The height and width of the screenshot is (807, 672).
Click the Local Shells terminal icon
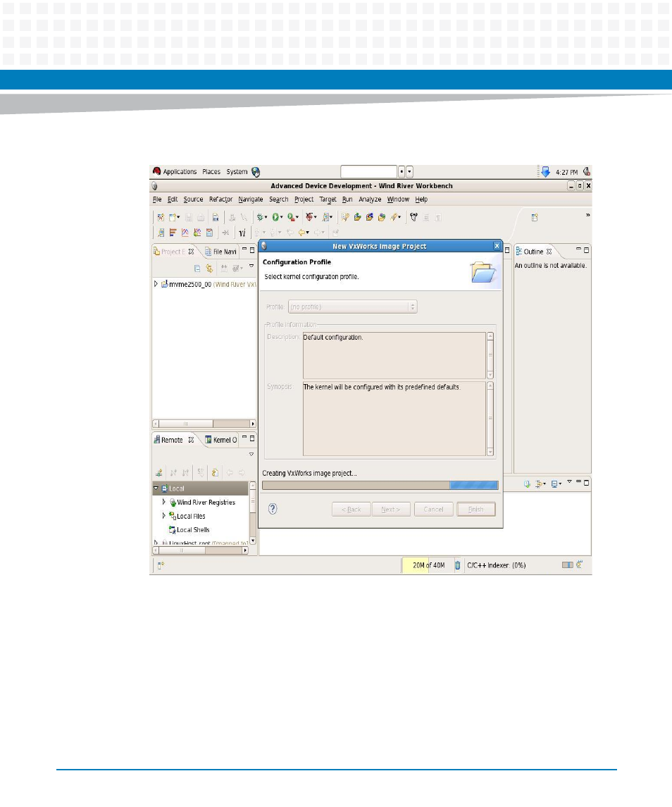[x=173, y=529]
